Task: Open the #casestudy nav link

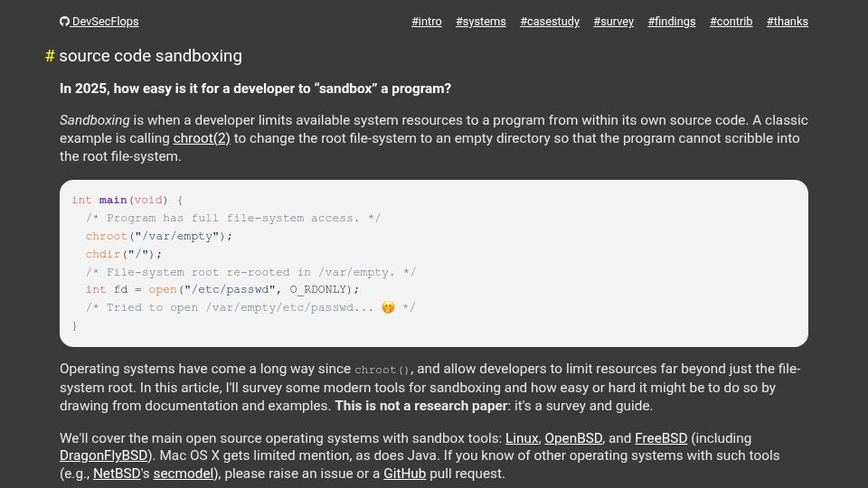Action: point(550,22)
